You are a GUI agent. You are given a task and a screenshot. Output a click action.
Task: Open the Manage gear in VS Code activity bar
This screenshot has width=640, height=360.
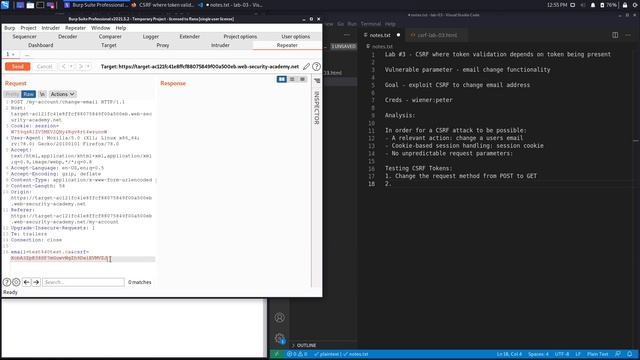coord(280,338)
